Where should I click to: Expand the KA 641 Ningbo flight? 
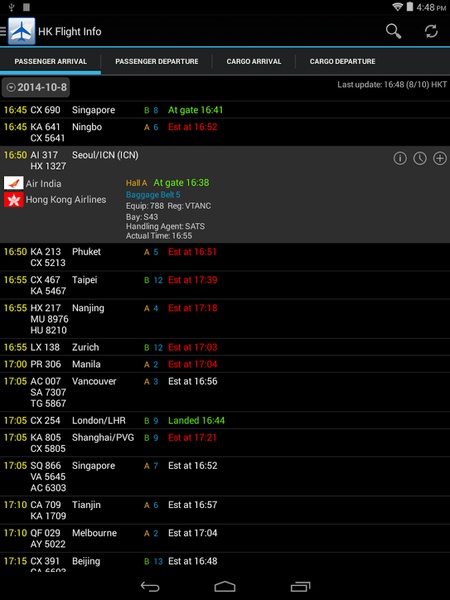225,132
